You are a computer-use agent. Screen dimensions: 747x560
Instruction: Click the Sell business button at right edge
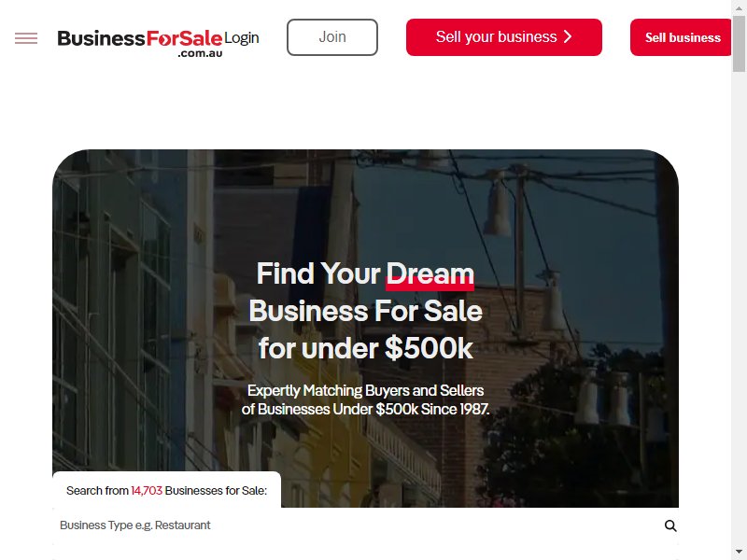[x=681, y=37]
